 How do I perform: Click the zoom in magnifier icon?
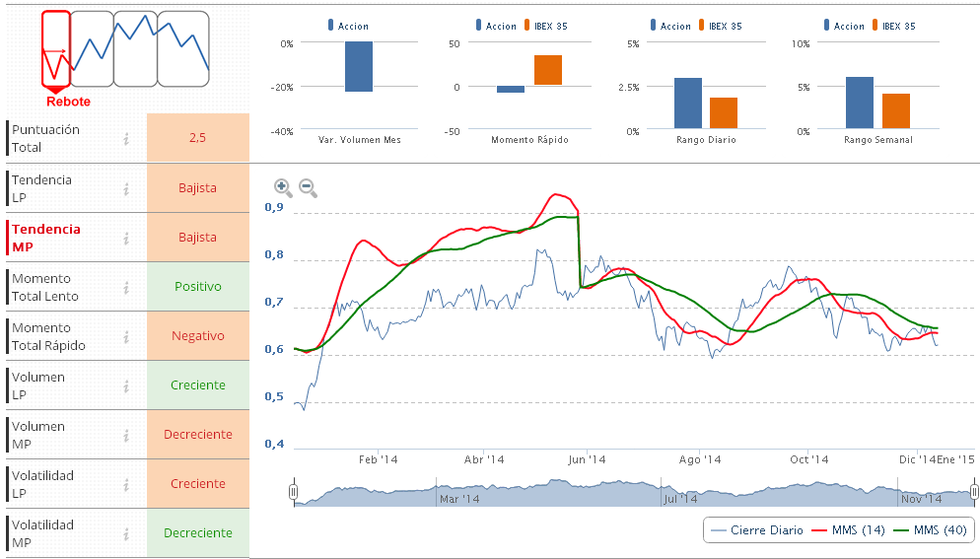point(282,186)
